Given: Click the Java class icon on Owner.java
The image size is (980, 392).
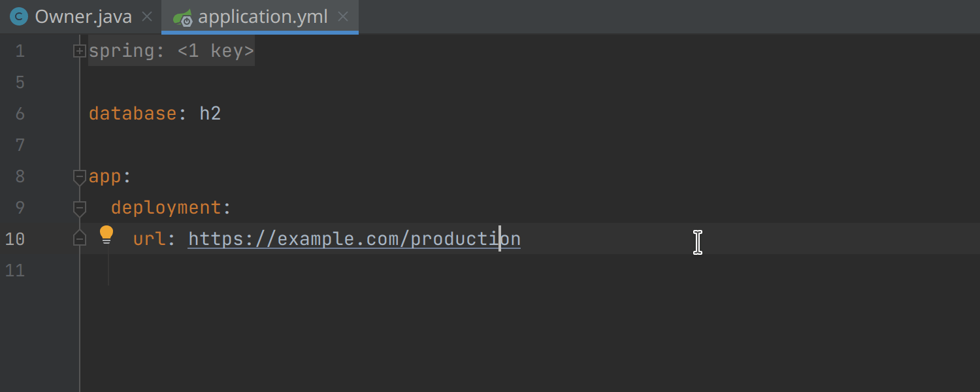Looking at the screenshot, I should click(19, 17).
